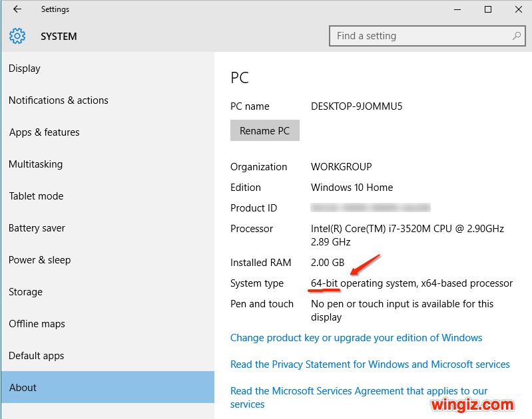Select Default apps
The image size is (532, 419).
click(108, 356)
